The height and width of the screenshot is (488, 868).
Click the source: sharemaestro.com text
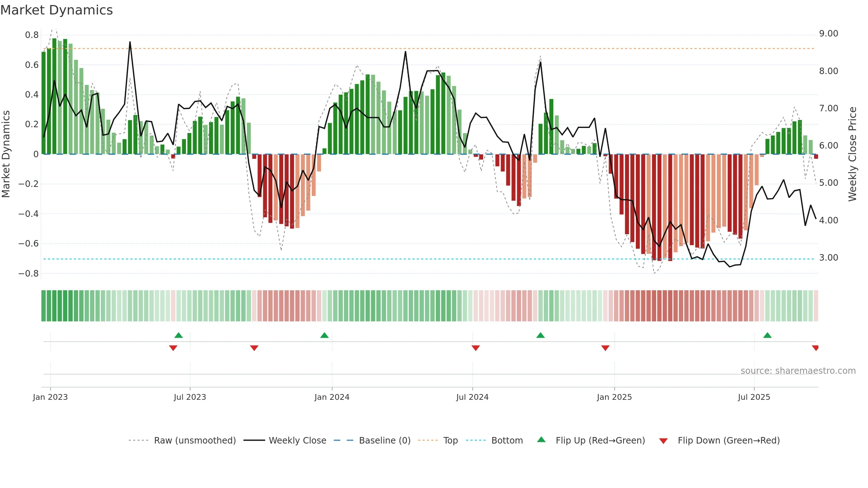(798, 371)
